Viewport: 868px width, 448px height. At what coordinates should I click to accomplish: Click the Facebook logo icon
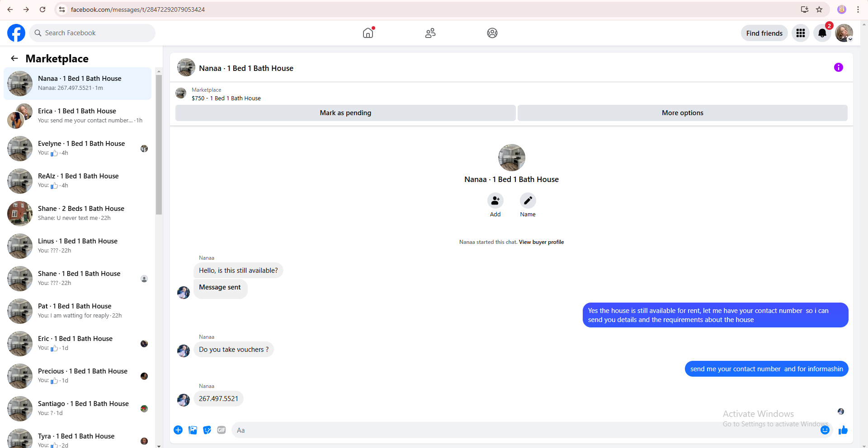tap(16, 33)
